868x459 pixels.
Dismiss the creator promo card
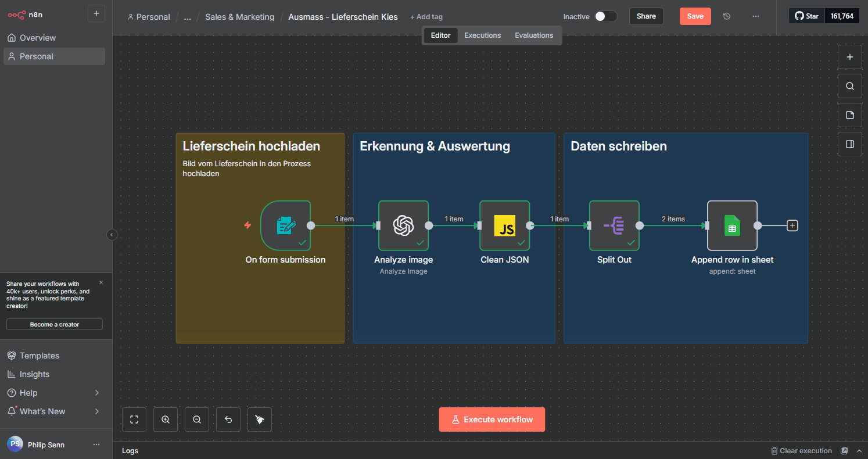tap(101, 282)
